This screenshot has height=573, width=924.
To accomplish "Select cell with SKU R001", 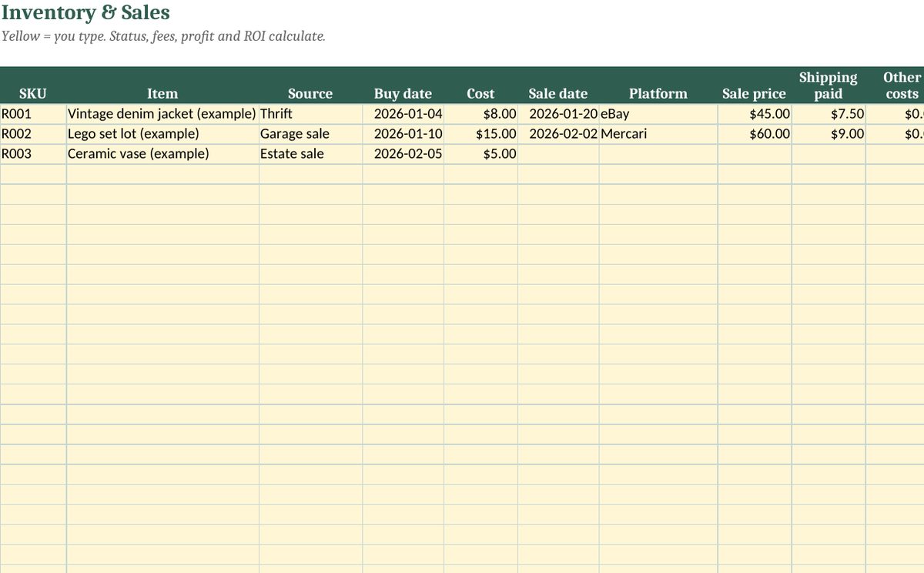I will tap(33, 114).
